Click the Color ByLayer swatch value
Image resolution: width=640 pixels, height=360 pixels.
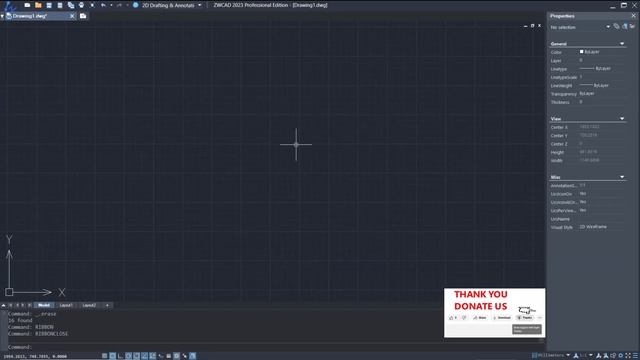pyautogui.click(x=590, y=52)
